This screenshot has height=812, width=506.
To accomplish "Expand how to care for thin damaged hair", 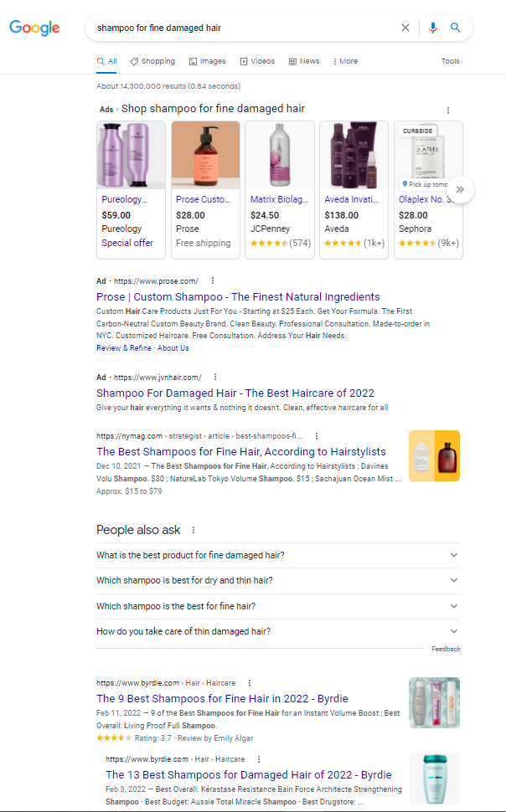I will click(278, 631).
